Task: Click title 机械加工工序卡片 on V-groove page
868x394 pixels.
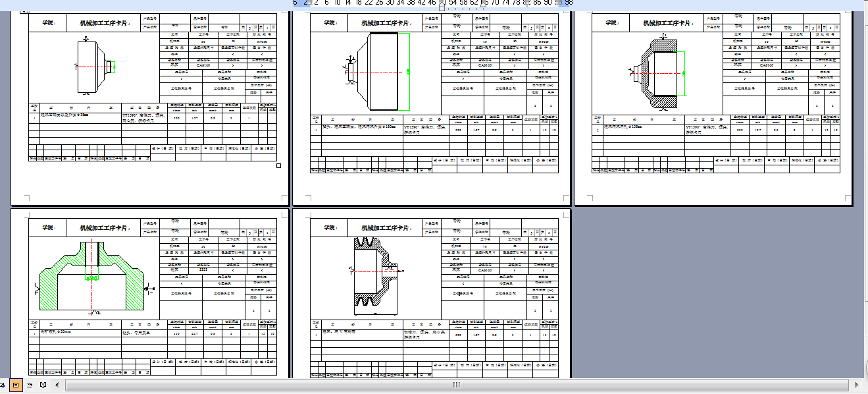Action: click(x=386, y=228)
